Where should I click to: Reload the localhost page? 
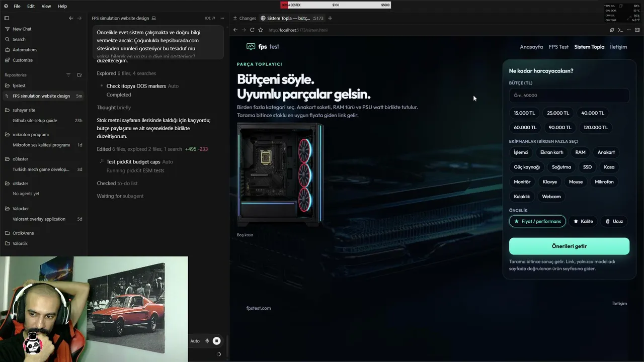click(x=252, y=30)
